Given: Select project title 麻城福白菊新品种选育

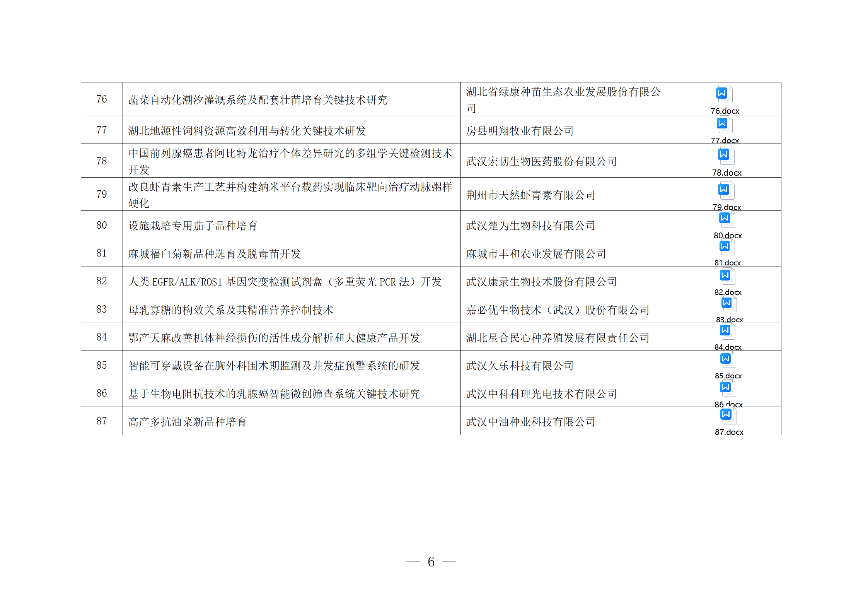Looking at the screenshot, I should (x=215, y=254).
